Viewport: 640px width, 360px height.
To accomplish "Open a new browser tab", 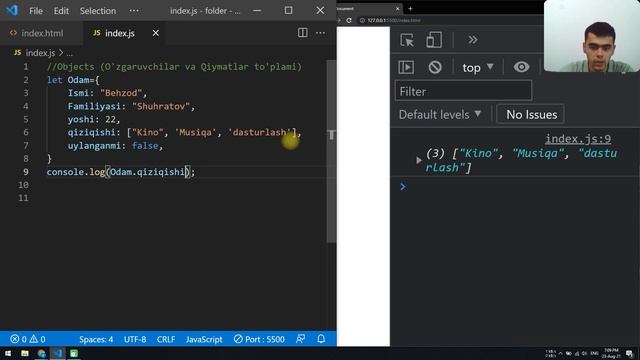I will 410,9.
